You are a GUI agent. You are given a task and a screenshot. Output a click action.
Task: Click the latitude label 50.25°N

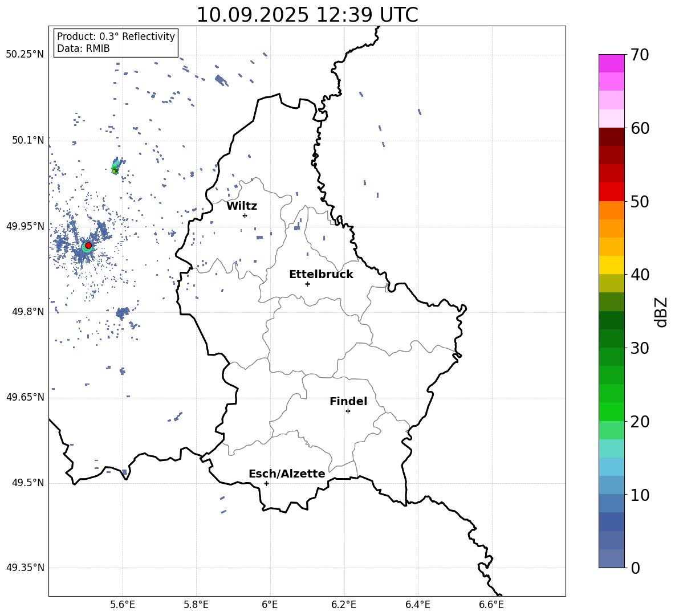coord(25,55)
